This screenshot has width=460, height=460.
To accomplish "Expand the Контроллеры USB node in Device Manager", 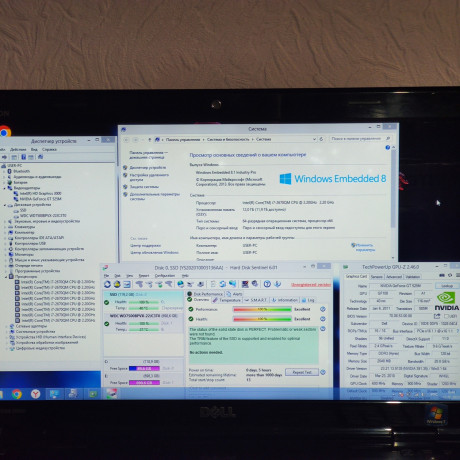I will tap(5, 243).
